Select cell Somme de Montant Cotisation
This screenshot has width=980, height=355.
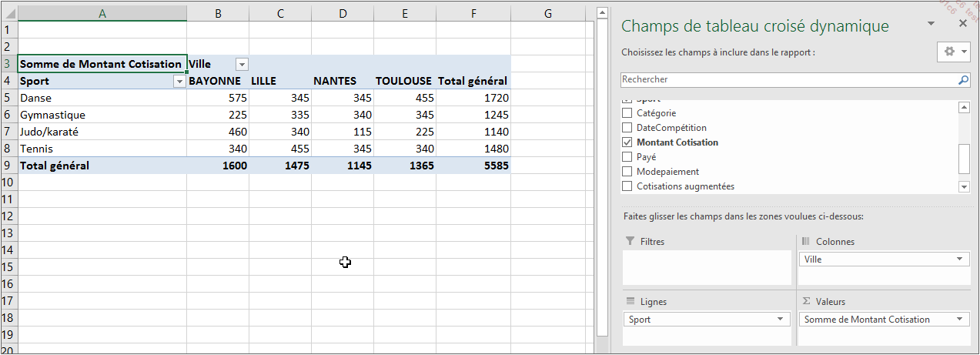coord(102,64)
